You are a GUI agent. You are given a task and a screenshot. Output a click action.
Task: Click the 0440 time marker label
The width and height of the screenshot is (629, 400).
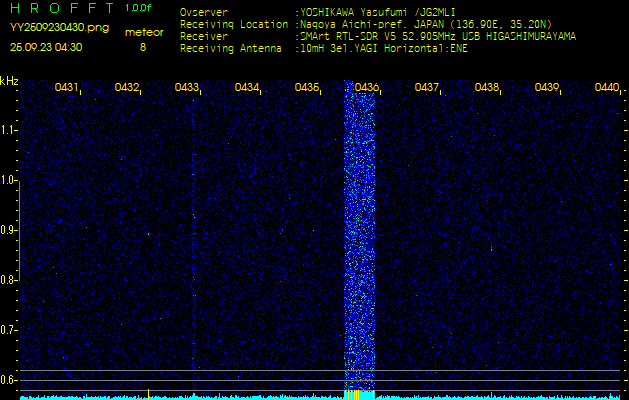point(607,87)
